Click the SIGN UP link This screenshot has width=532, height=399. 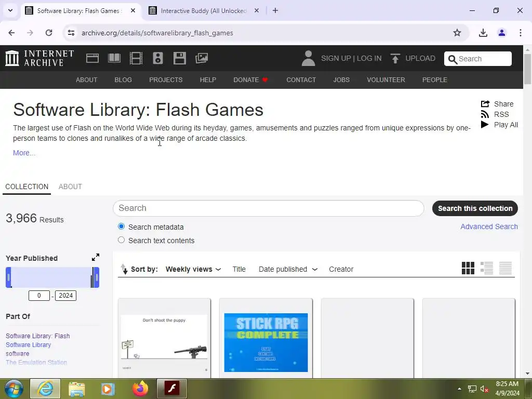click(336, 58)
